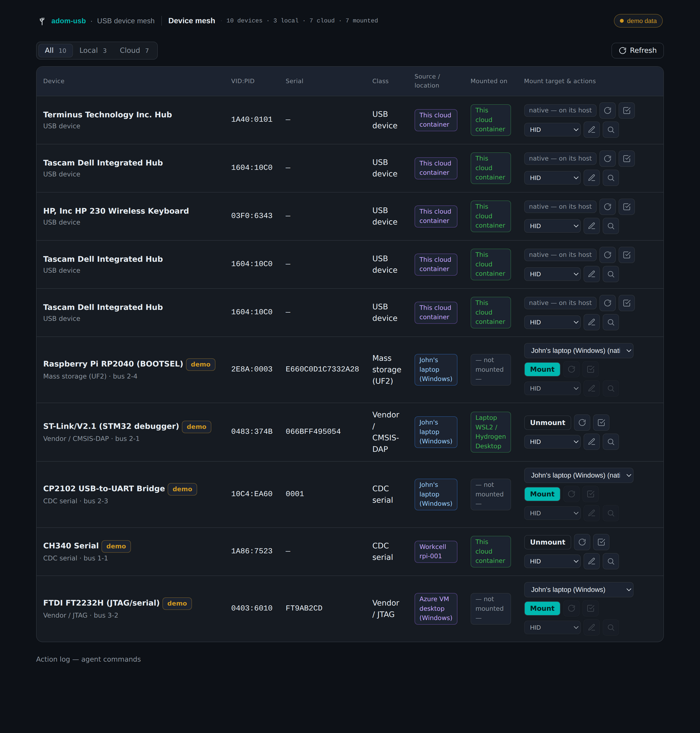Toggle the checkbox icon for Terminus Technology Hub
Image resolution: width=700 pixels, height=733 pixels.
(x=627, y=111)
